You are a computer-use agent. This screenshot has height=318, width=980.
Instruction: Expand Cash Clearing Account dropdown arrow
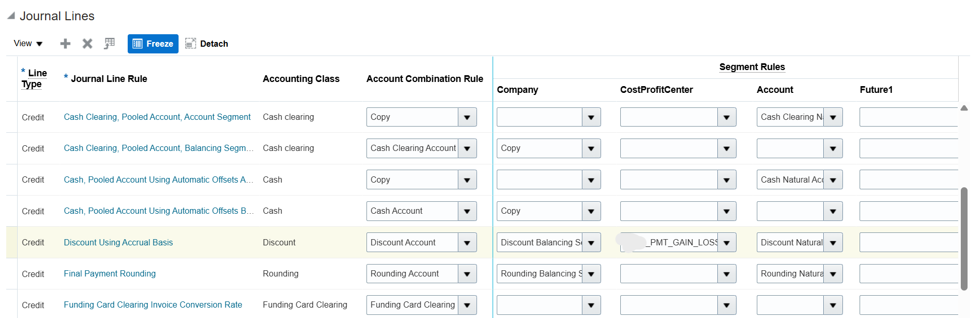(467, 149)
